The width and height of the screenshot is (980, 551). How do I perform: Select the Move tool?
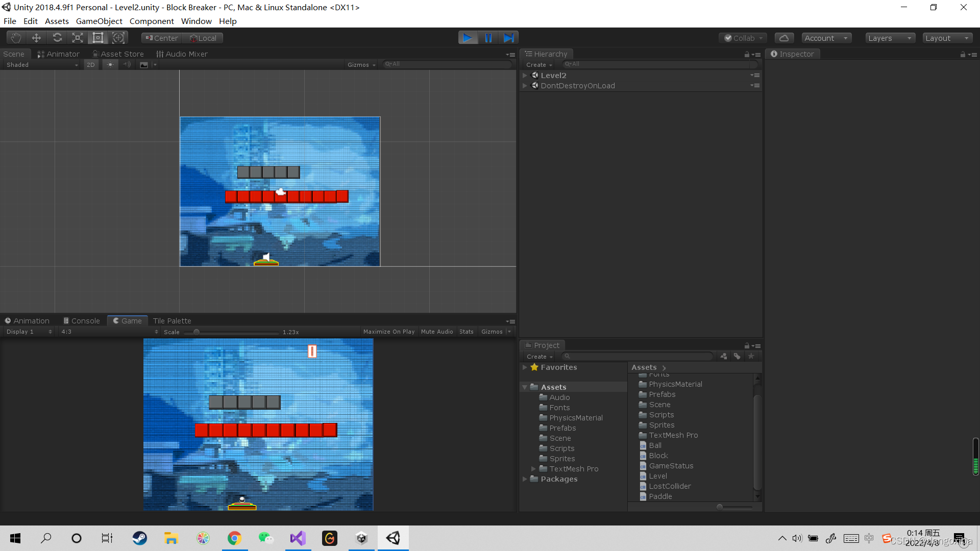click(36, 38)
